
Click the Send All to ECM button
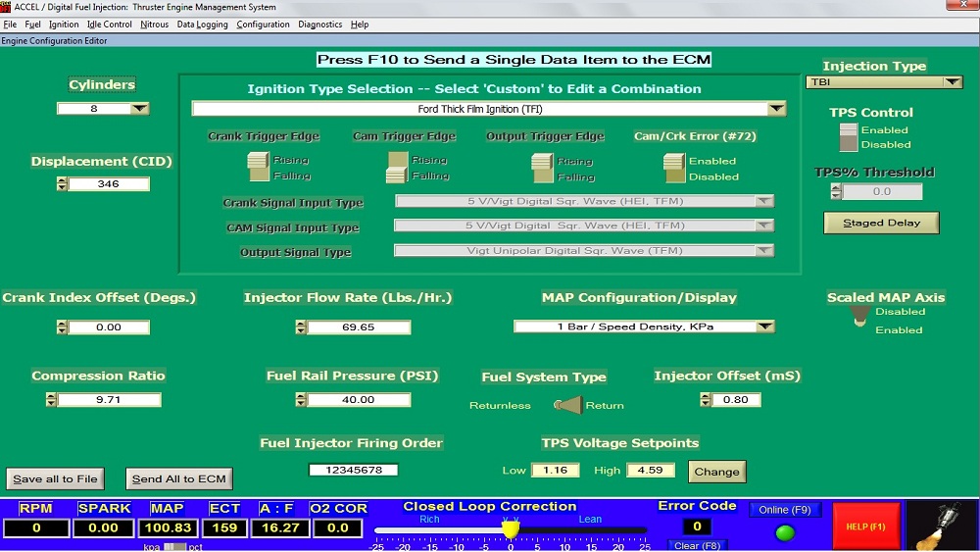[x=178, y=478]
